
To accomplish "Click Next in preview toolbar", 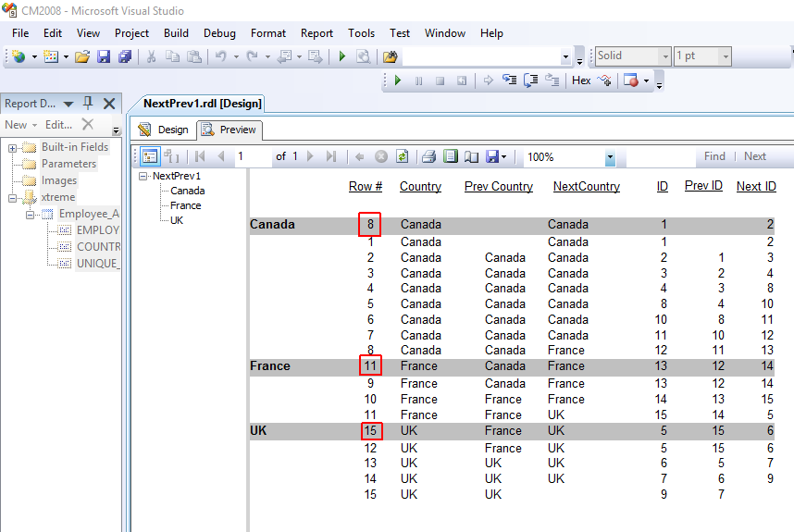I will pyautogui.click(x=754, y=156).
